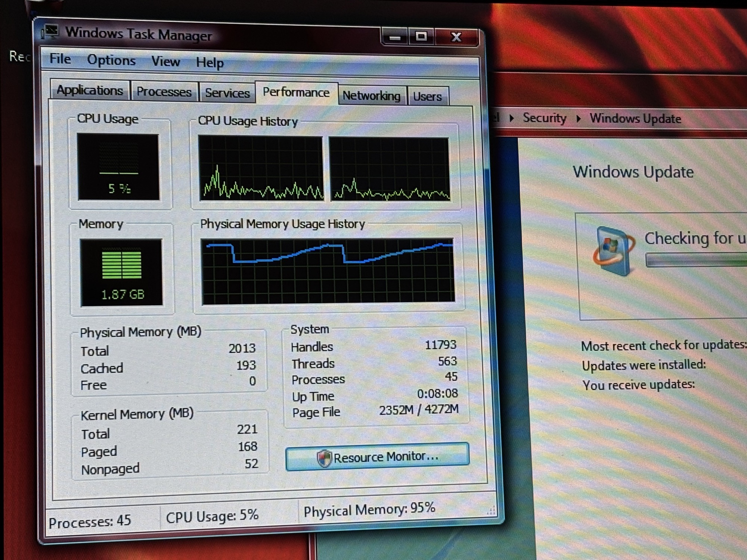Open the View menu
The image size is (747, 560).
[x=165, y=62]
